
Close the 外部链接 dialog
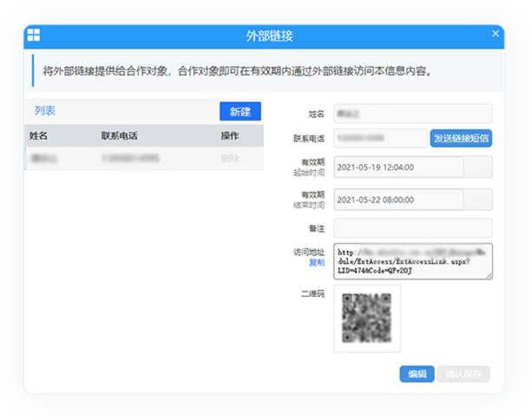click(496, 34)
